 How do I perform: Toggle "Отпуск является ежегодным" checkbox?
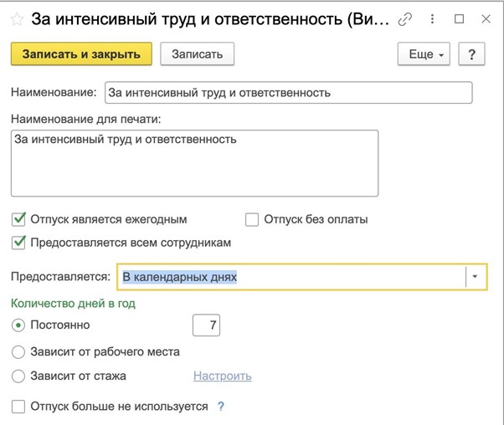click(x=19, y=220)
